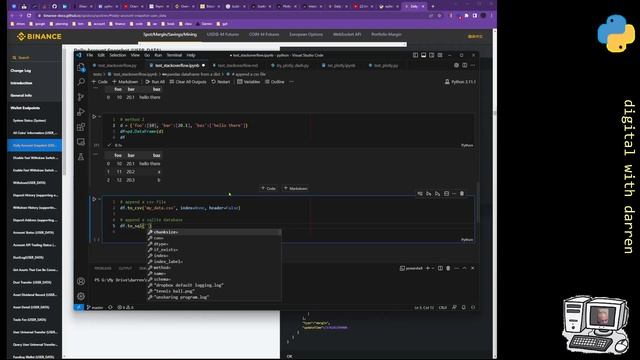The height and width of the screenshot is (360, 640).
Task: Kill the terminal with trash icon
Action: (448, 268)
